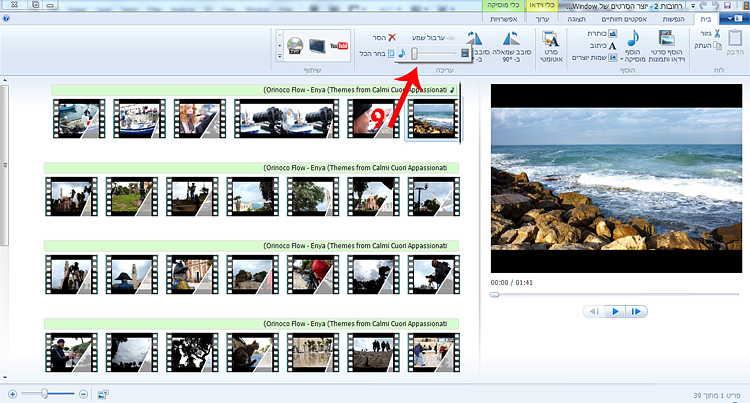Click the Help question mark icon

click(8, 19)
